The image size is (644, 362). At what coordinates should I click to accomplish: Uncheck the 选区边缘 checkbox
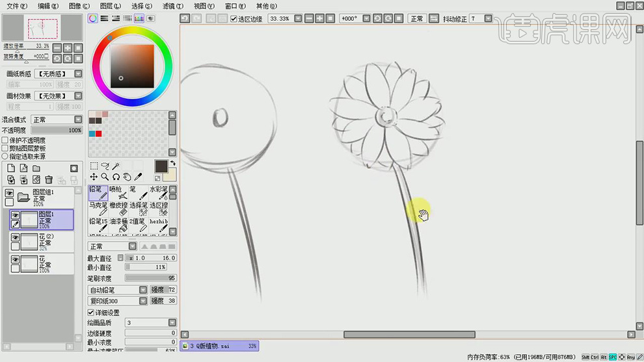point(234,19)
